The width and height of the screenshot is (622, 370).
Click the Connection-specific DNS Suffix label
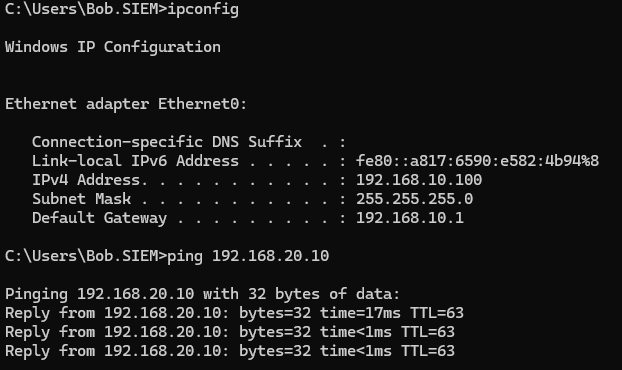coord(167,142)
